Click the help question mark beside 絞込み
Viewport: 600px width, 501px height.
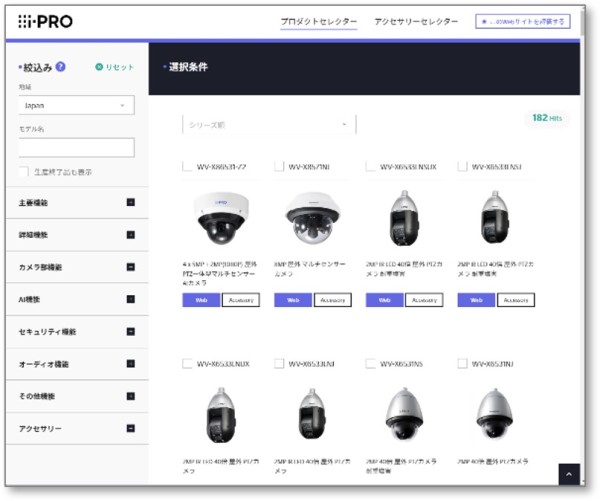tap(62, 67)
